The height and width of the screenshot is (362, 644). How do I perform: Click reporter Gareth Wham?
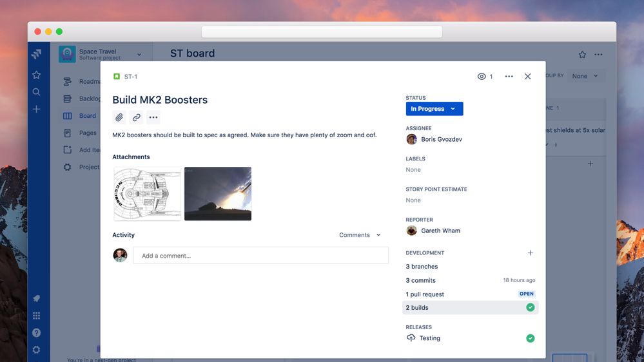(x=433, y=231)
